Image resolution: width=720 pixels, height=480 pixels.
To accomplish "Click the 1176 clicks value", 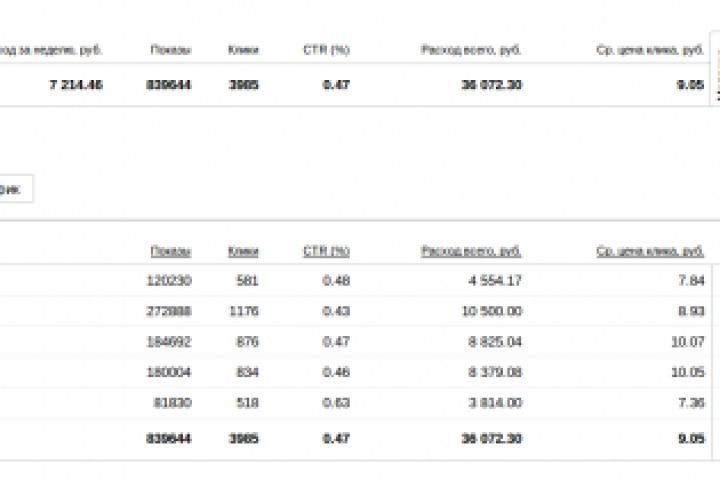I will point(242,311).
